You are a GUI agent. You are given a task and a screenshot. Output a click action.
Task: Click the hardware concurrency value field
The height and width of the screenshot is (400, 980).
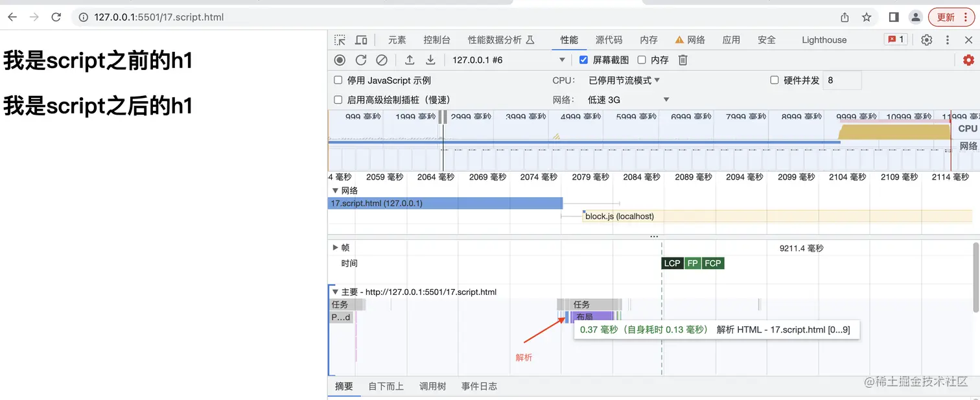[842, 80]
